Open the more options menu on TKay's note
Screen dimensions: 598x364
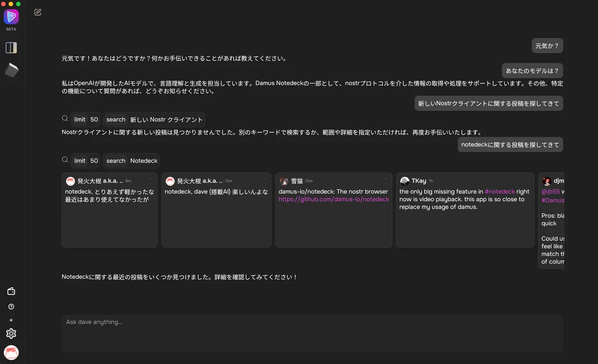coord(528,179)
